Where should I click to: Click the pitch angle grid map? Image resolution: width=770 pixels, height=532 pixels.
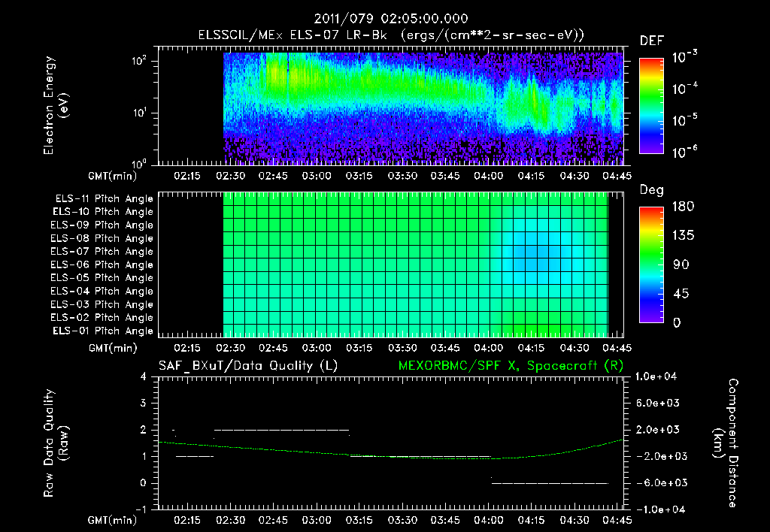415,264
